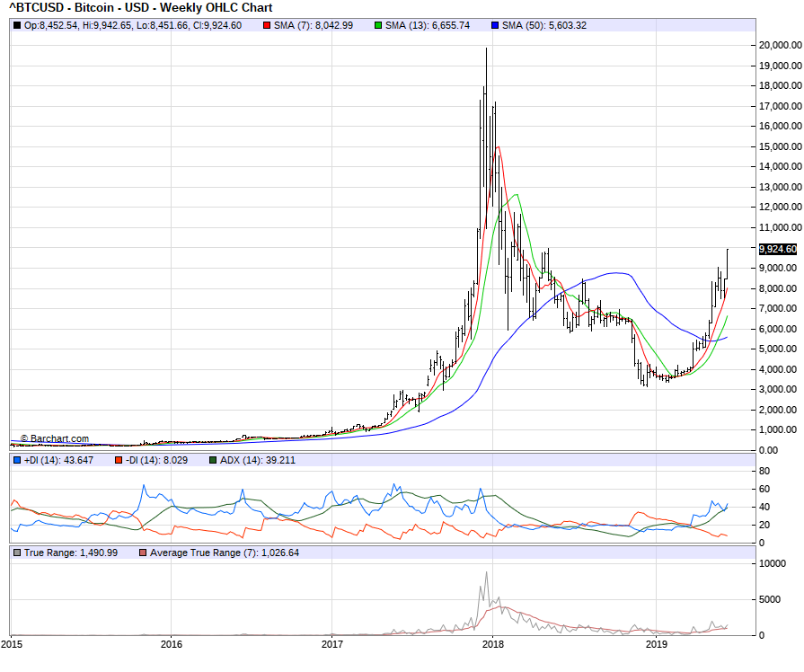Viewport: 804px width, 672px height.
Task: Click the 2017 label on the time axis
Action: tap(332, 644)
